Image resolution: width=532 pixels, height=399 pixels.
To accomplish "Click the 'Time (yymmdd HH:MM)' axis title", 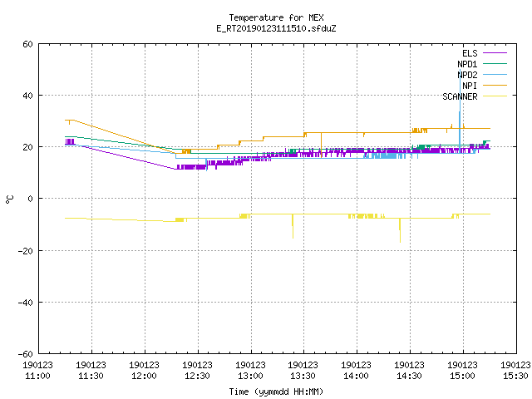I will coord(276,392).
